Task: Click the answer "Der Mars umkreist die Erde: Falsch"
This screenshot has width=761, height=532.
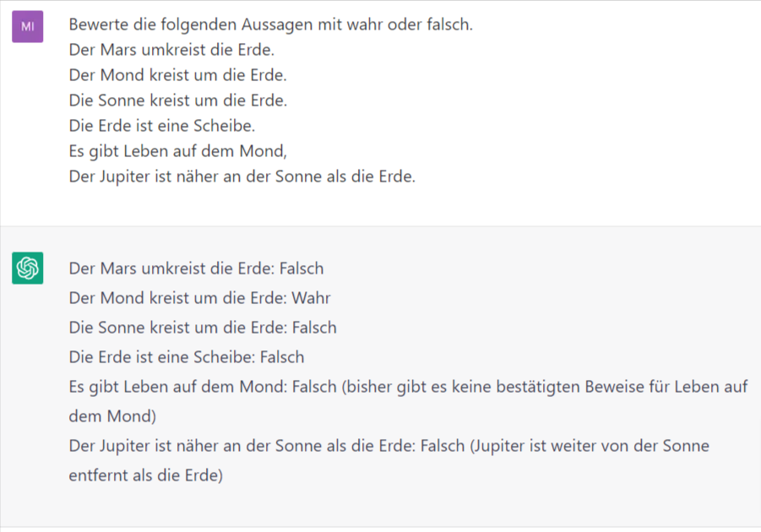Action: (x=196, y=269)
